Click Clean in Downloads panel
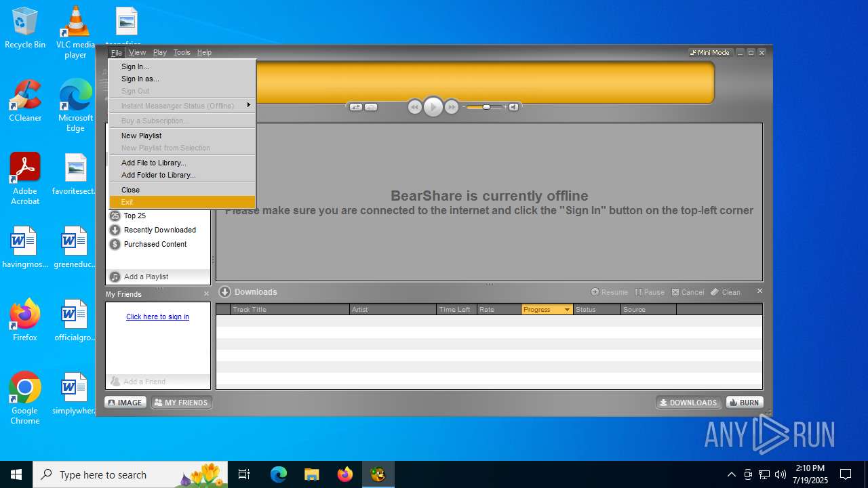Viewport: 868px width, 488px height. point(726,292)
